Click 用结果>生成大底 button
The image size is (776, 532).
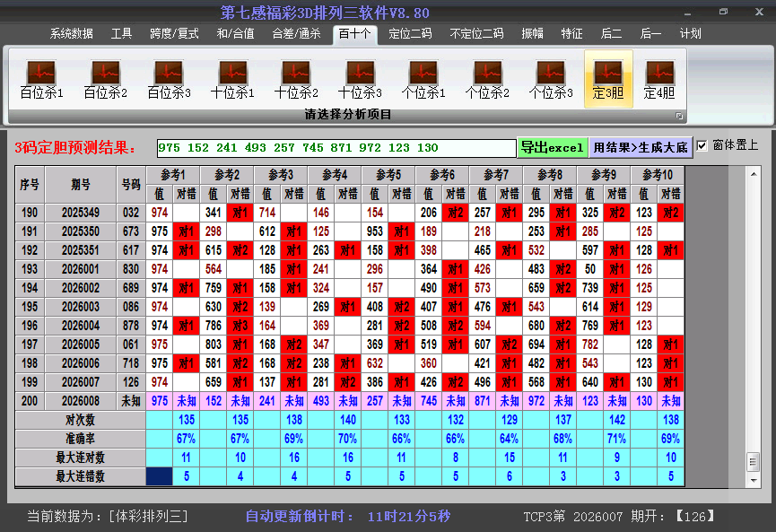click(641, 147)
